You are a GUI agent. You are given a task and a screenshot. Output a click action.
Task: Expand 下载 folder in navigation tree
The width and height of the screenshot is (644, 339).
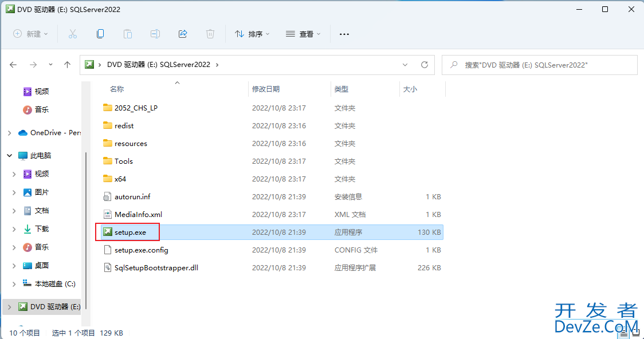[x=14, y=229]
